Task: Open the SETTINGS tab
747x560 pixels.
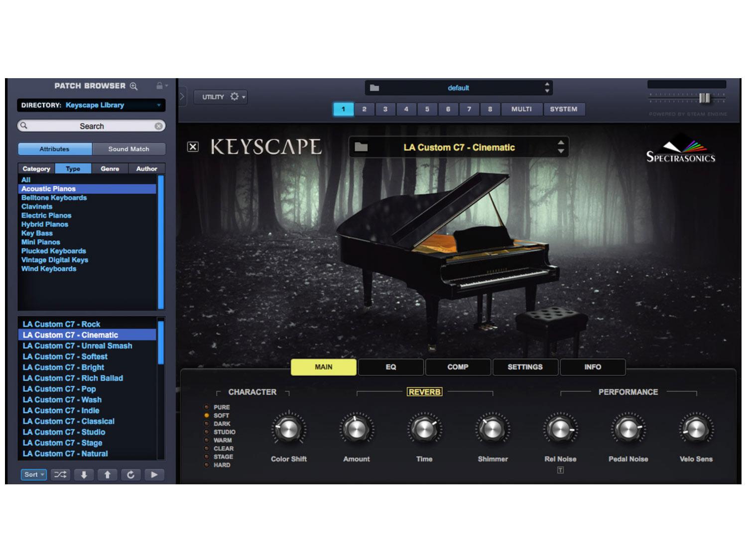Action: (x=525, y=367)
